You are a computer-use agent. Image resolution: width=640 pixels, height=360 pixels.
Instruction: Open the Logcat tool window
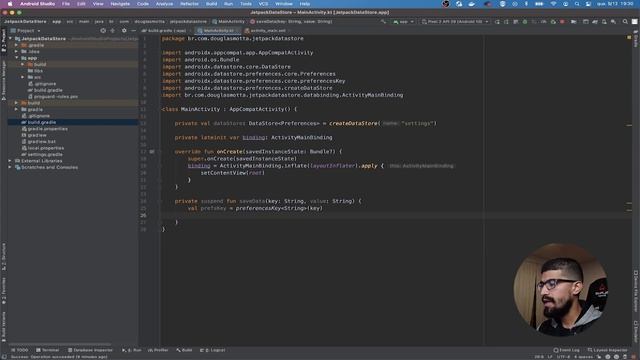pos(212,350)
